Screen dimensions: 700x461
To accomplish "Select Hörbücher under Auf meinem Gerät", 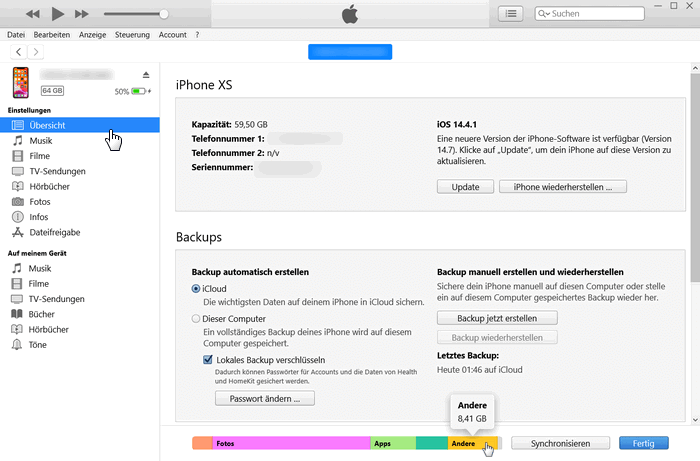I will coord(79,329).
